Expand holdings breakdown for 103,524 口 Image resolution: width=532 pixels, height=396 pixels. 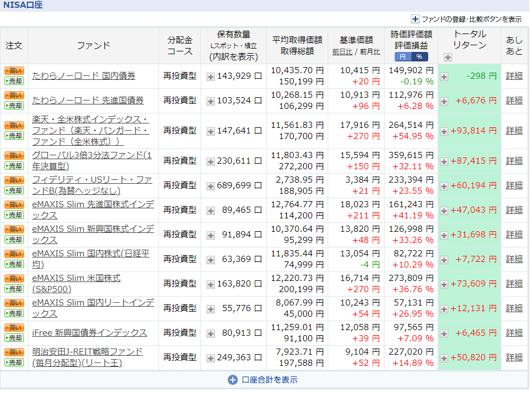pos(210,101)
